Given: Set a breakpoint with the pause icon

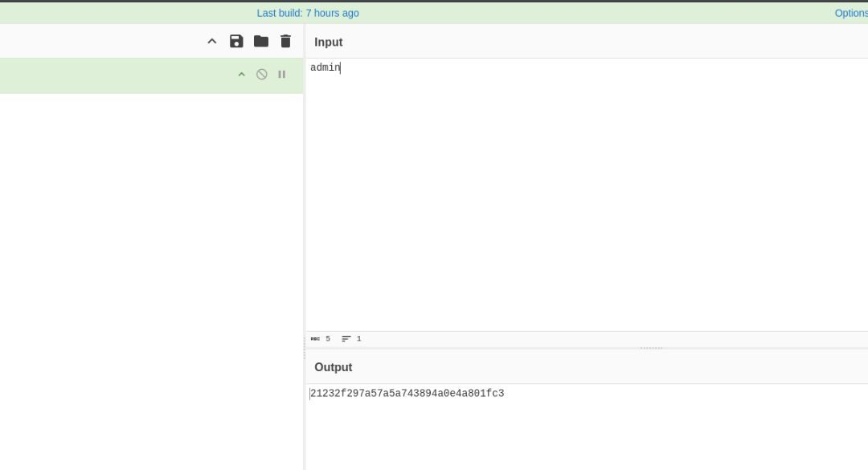Looking at the screenshot, I should 282,74.
